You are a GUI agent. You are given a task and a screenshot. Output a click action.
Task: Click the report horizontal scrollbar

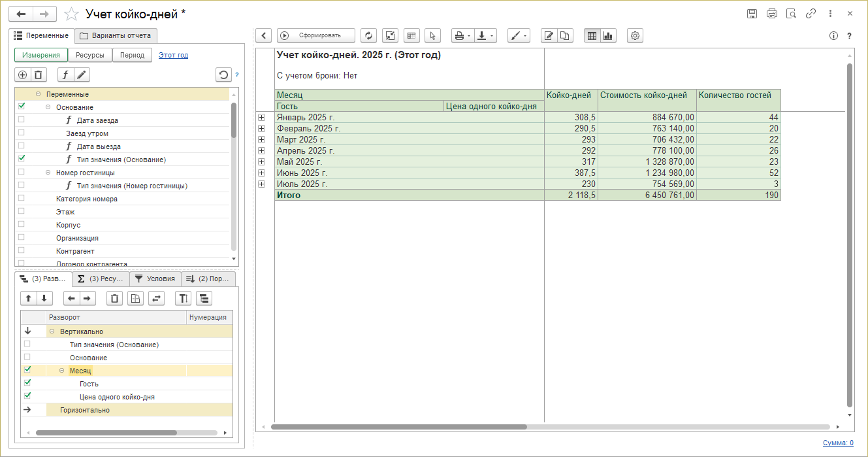click(398, 427)
